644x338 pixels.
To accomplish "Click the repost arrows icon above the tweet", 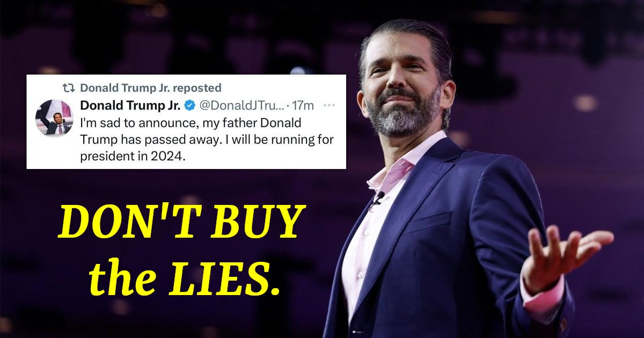I will click(69, 87).
